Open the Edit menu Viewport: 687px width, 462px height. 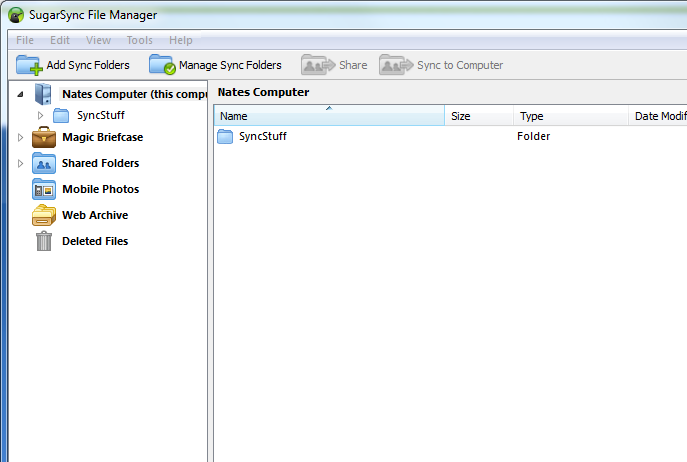tap(60, 40)
